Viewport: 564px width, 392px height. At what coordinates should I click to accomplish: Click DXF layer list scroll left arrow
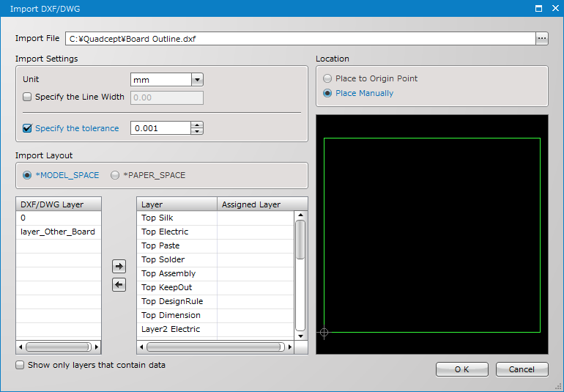point(21,347)
